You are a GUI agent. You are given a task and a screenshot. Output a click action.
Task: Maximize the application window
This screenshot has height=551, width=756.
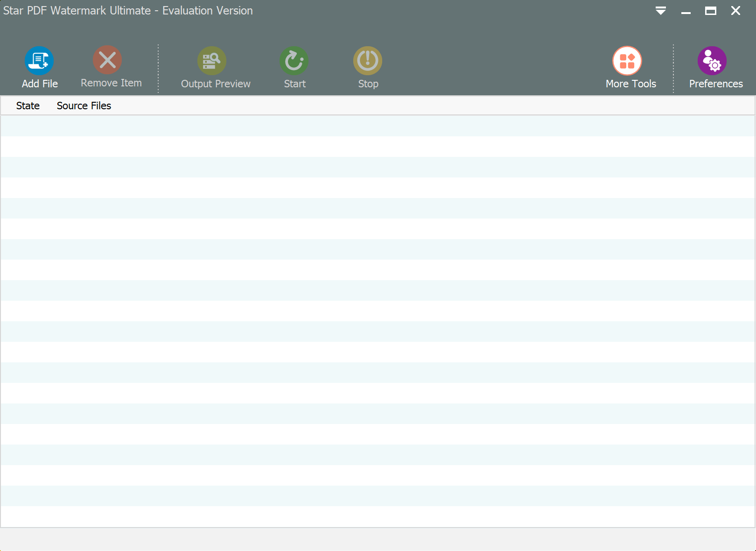click(710, 11)
